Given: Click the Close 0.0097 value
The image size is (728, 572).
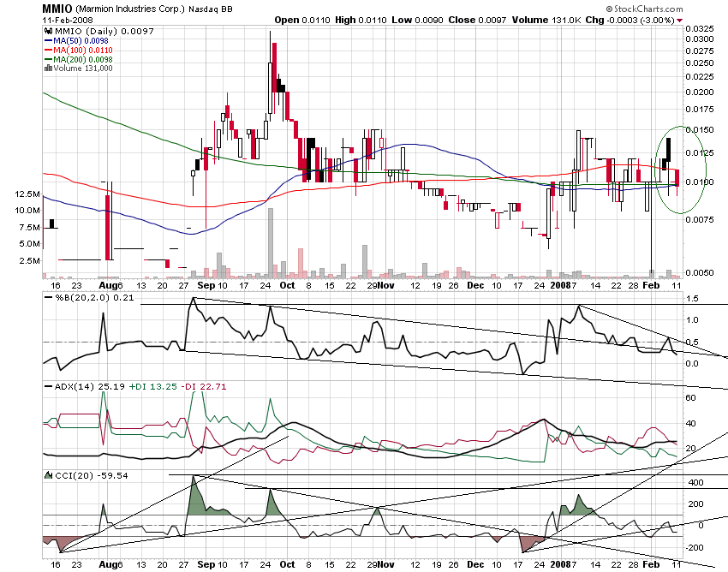Looking at the screenshot, I should (477, 20).
